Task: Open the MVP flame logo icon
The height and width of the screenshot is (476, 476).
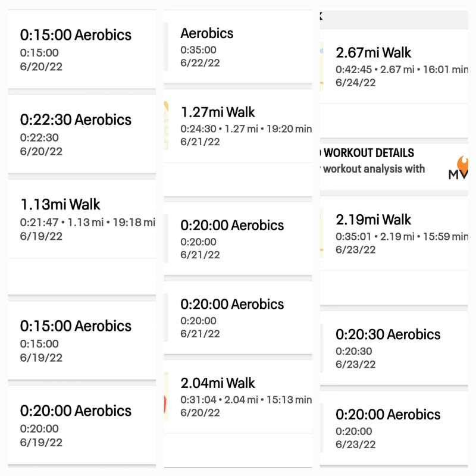Action: [458, 167]
